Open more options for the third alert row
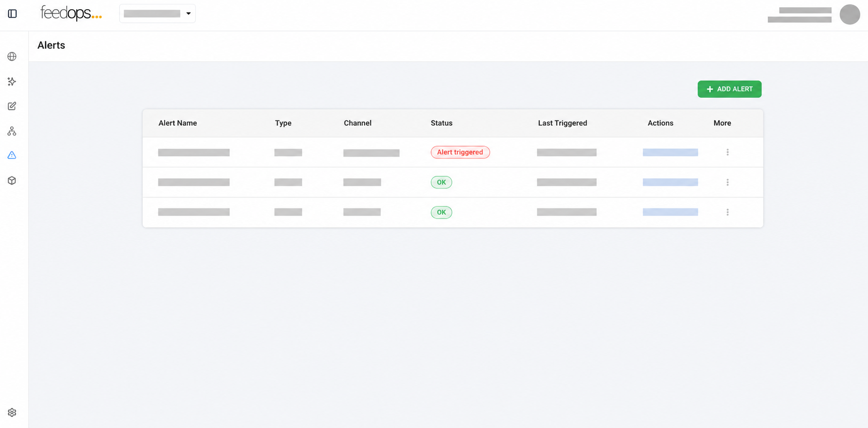This screenshot has height=428, width=868. tap(728, 212)
